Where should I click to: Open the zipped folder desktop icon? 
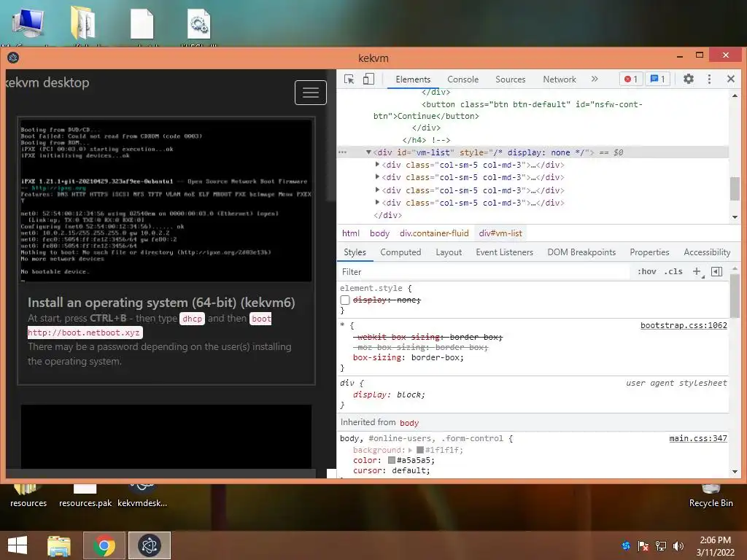(x=83, y=23)
